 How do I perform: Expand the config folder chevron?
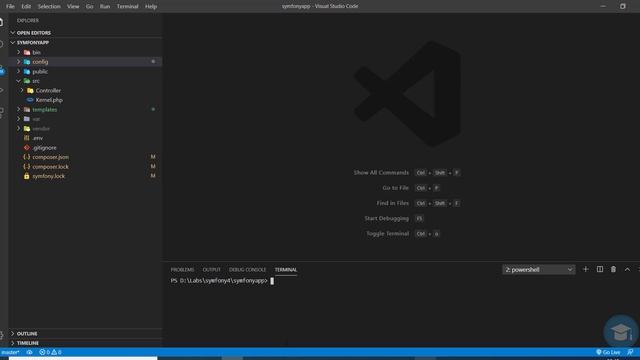click(x=18, y=62)
